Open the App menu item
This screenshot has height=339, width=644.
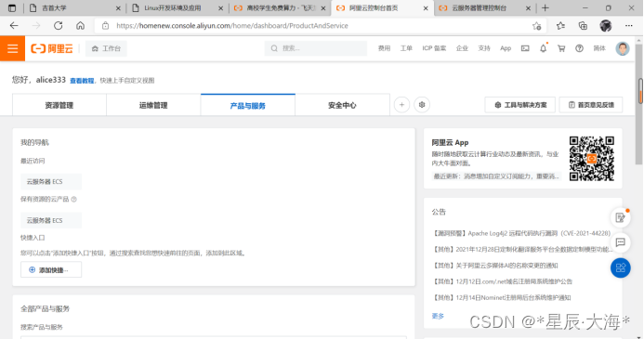[506, 48]
